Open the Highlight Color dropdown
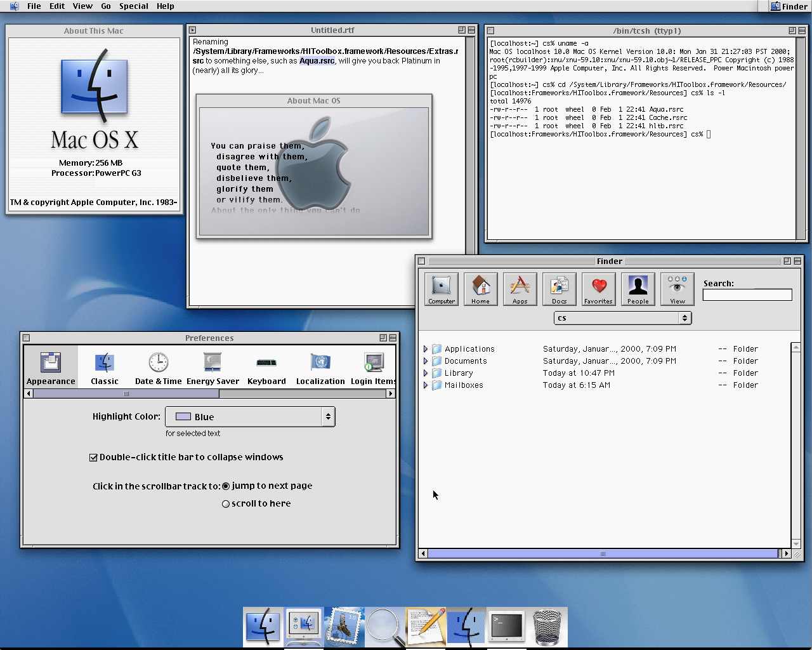 [x=250, y=416]
